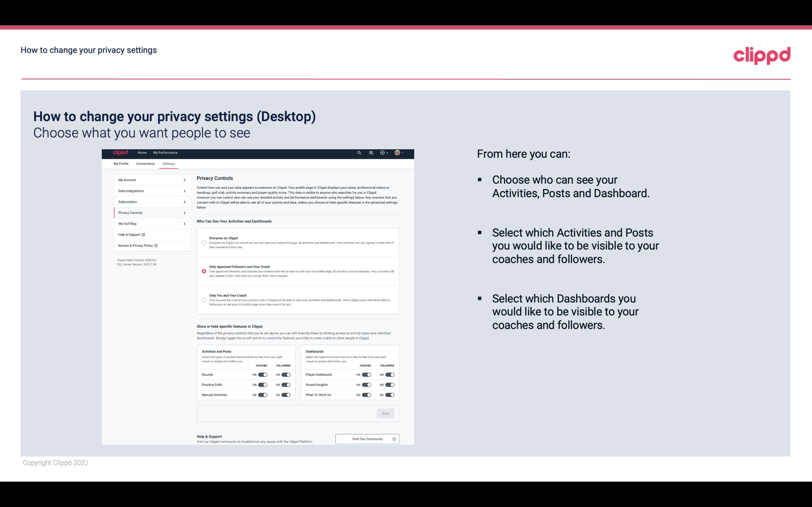
Task: Toggle Player Dashboard visibility for Followers
Action: click(x=389, y=374)
